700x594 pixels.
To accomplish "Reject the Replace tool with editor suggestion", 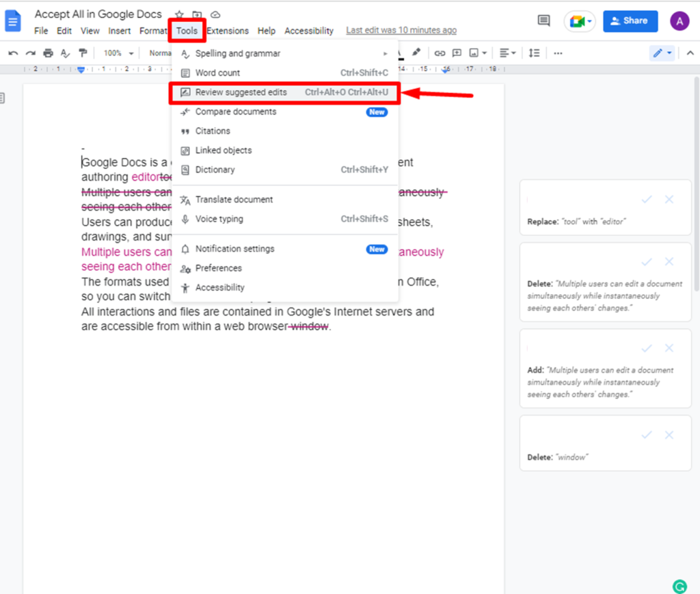I will pyautogui.click(x=669, y=200).
